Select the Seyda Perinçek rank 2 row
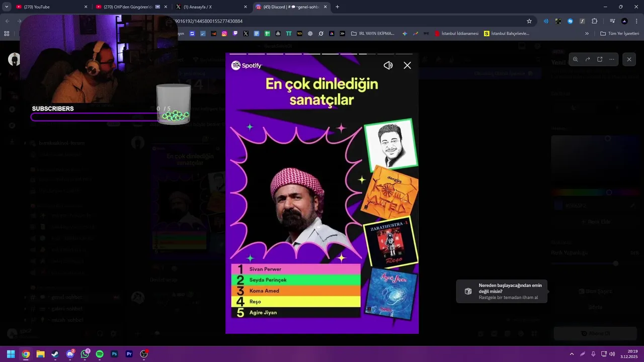The height and width of the screenshot is (362, 644). pyautogui.click(x=296, y=280)
